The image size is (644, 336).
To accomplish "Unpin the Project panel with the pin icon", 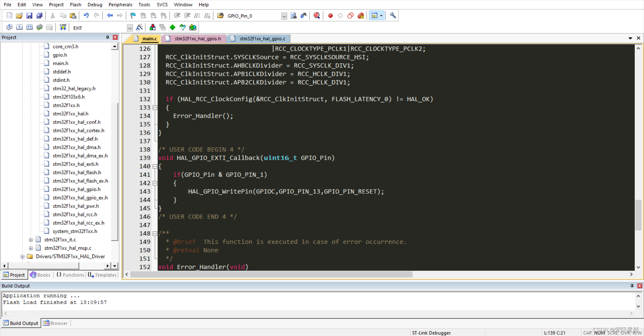I will point(107,37).
